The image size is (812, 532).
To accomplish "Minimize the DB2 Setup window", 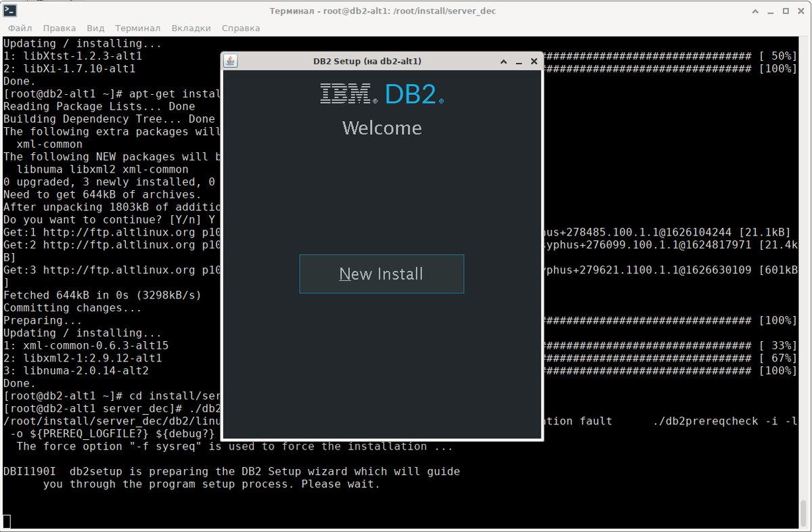I will click(x=519, y=62).
